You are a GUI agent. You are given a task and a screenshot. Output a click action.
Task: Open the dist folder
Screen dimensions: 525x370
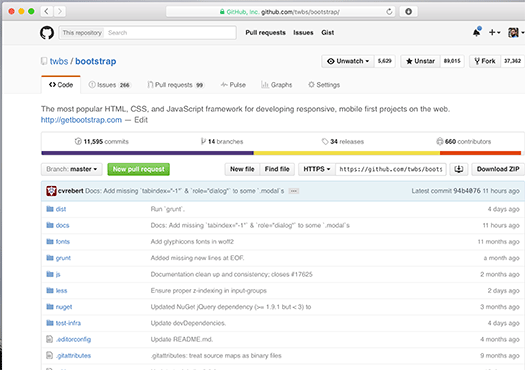tap(61, 209)
